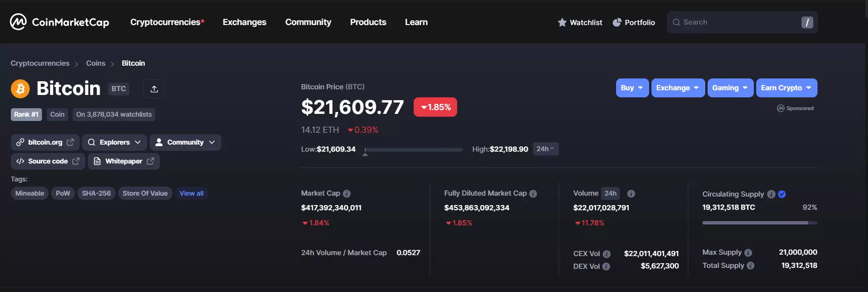Open the Products nav menu

pyautogui.click(x=368, y=22)
